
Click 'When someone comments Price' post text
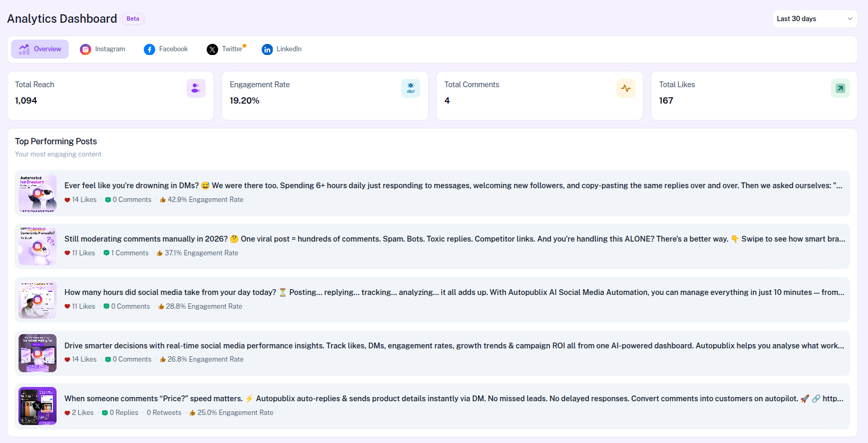coord(454,399)
